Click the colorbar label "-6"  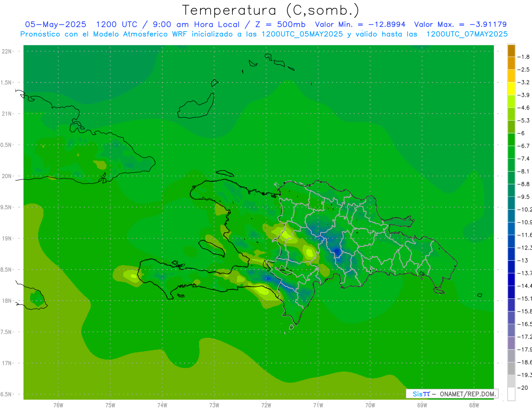point(522,133)
